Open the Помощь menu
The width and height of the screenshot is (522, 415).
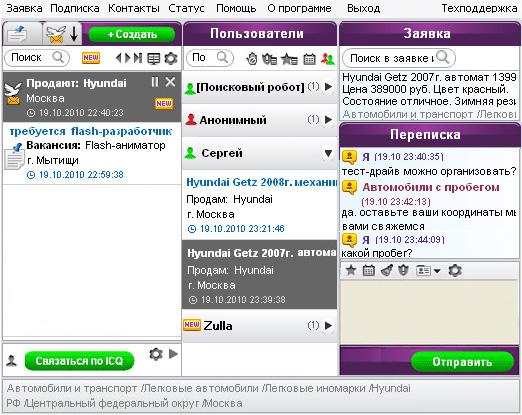pos(236,8)
